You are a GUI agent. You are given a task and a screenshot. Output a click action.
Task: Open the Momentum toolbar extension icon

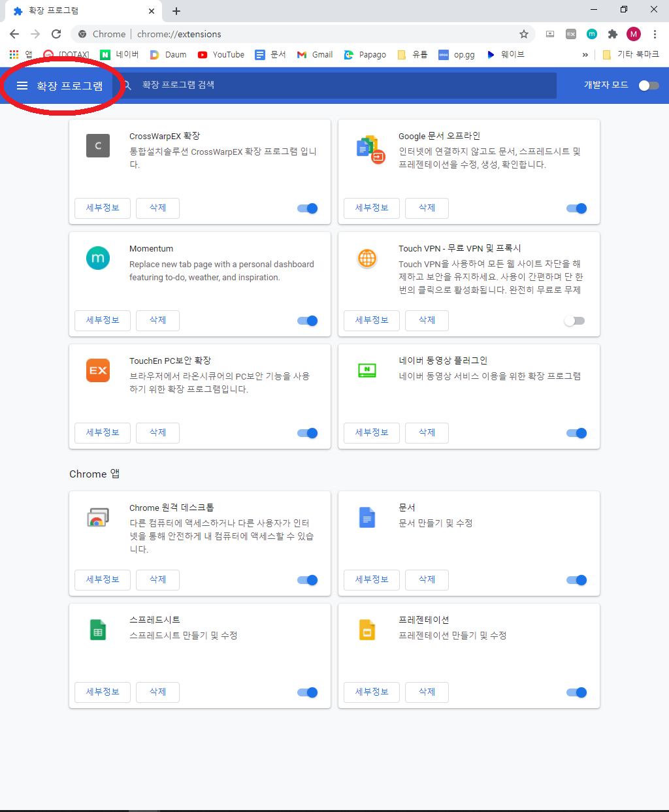(x=592, y=34)
